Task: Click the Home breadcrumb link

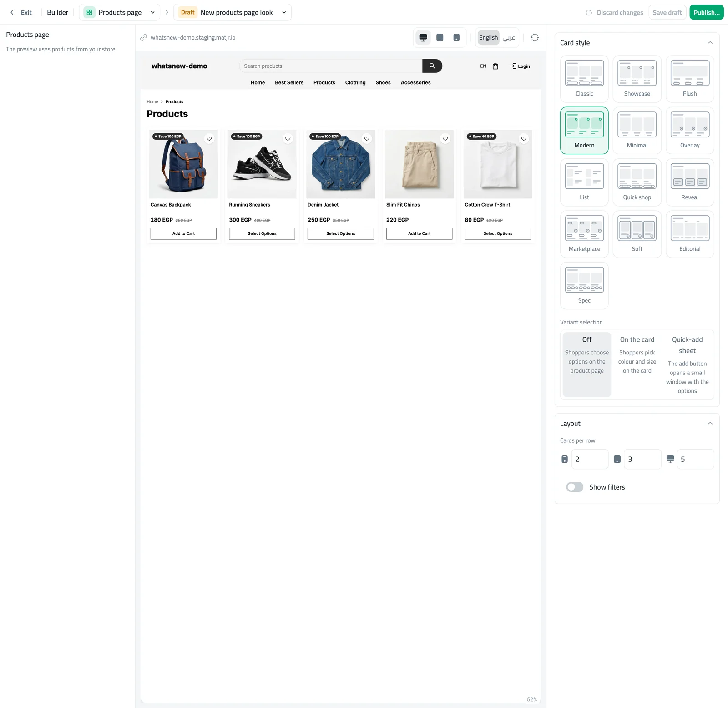Action: pyautogui.click(x=152, y=102)
